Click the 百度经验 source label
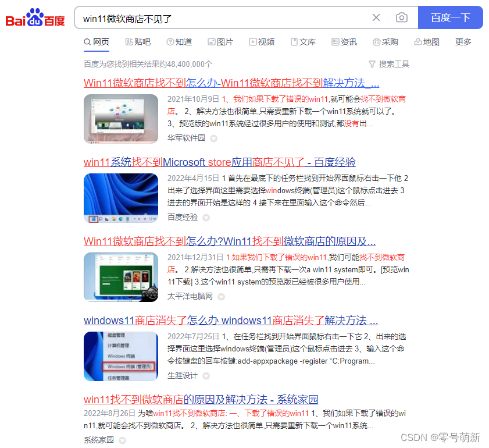489x448 pixels. pos(183,217)
